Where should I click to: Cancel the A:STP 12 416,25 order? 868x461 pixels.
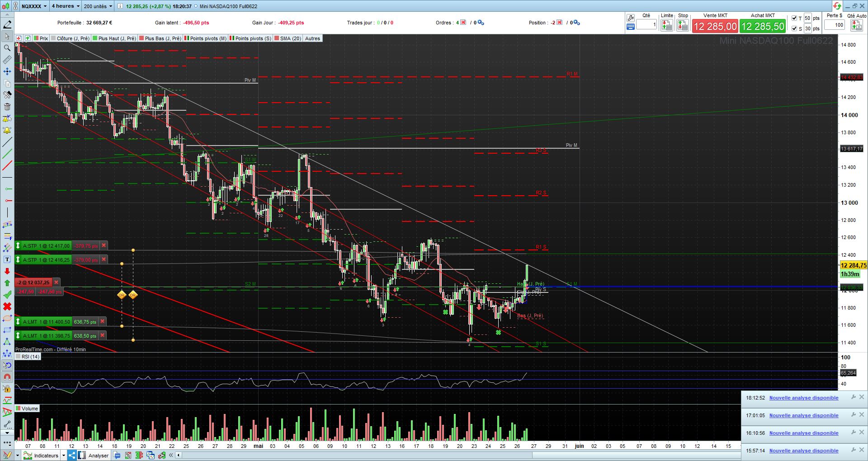tap(104, 259)
